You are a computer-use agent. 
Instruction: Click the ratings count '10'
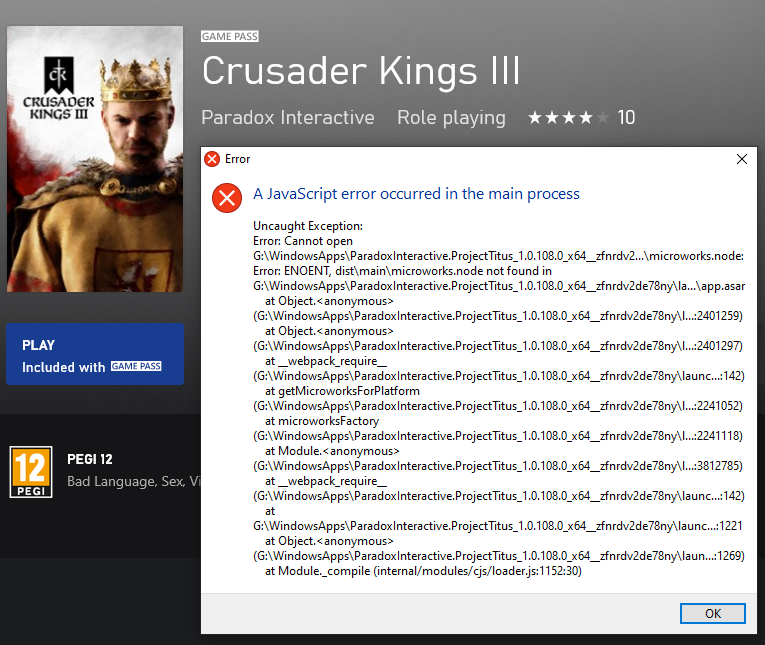(626, 118)
